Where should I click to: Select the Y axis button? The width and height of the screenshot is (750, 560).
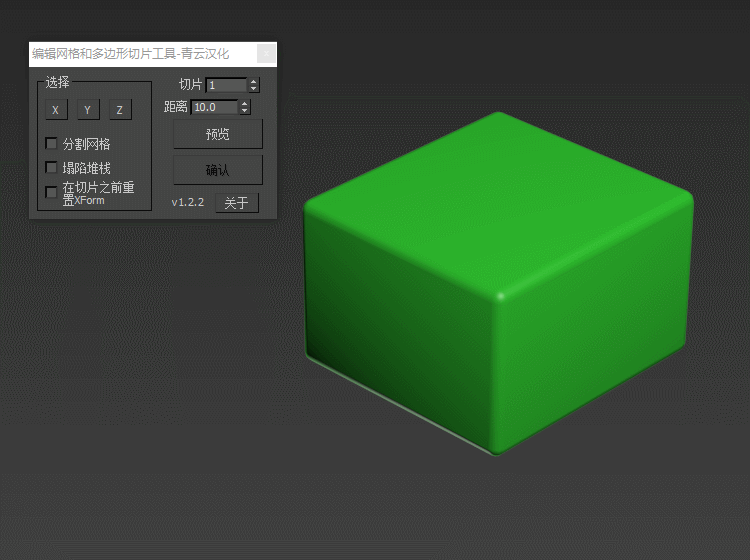(87, 110)
